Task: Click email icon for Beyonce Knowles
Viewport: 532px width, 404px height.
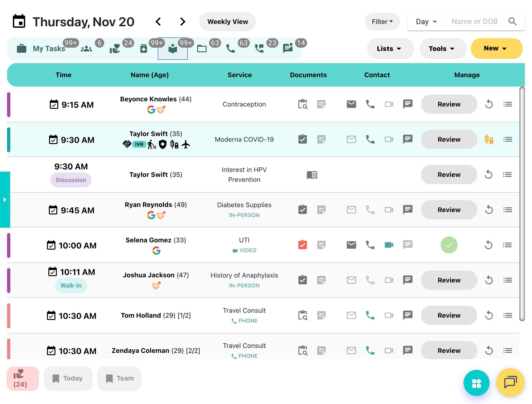Action: point(351,104)
